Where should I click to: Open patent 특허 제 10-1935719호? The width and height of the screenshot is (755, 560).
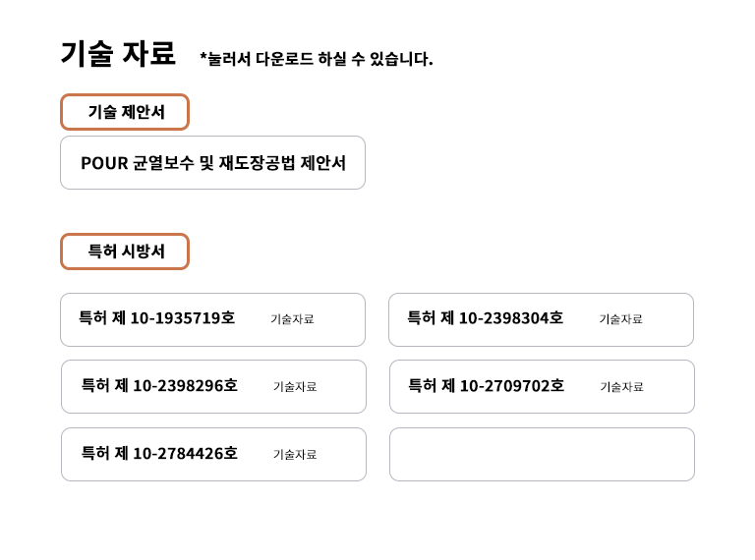tap(157, 318)
